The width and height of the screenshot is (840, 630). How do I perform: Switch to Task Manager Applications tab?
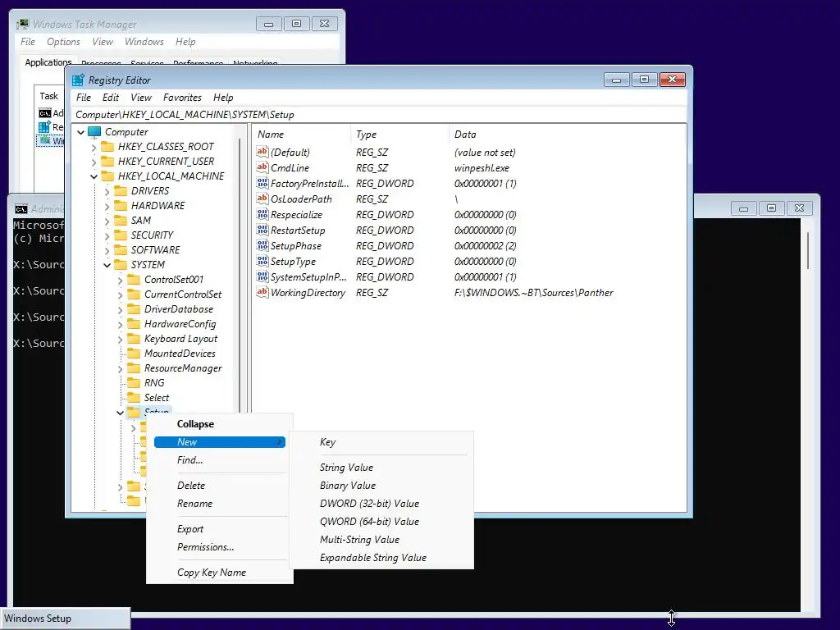point(48,62)
